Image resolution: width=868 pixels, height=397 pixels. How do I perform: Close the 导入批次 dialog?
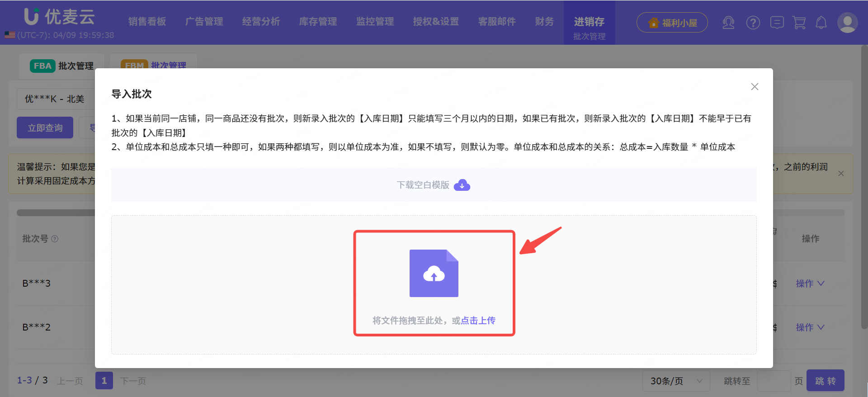point(755,87)
